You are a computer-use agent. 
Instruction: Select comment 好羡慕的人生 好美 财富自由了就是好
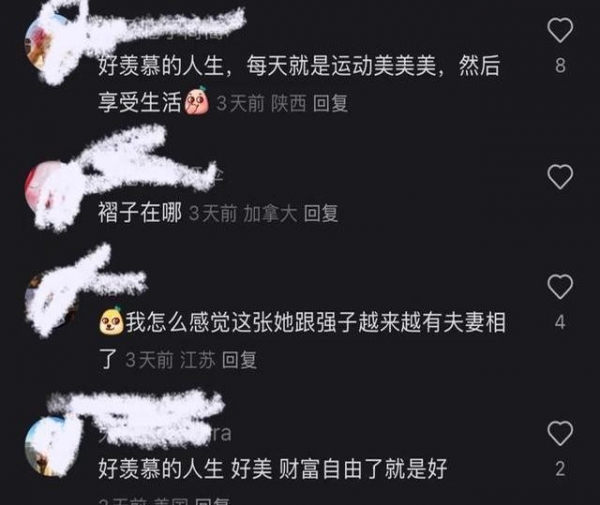(273, 469)
